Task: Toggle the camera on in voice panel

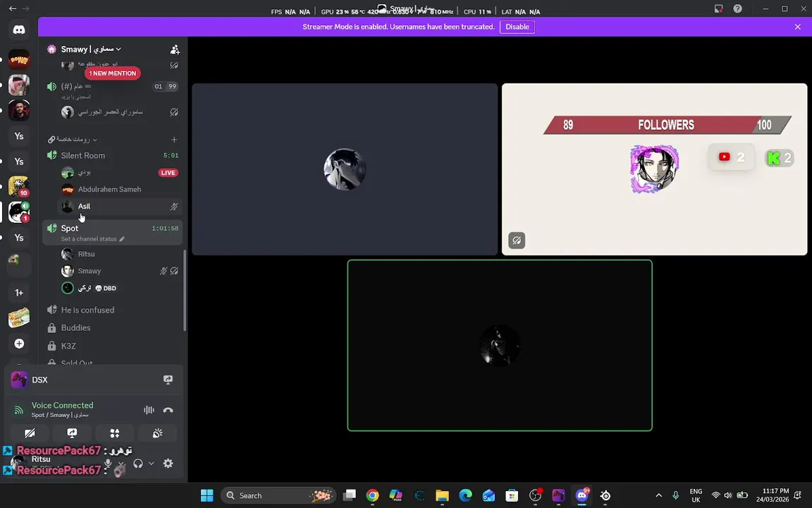Action: [x=30, y=433]
